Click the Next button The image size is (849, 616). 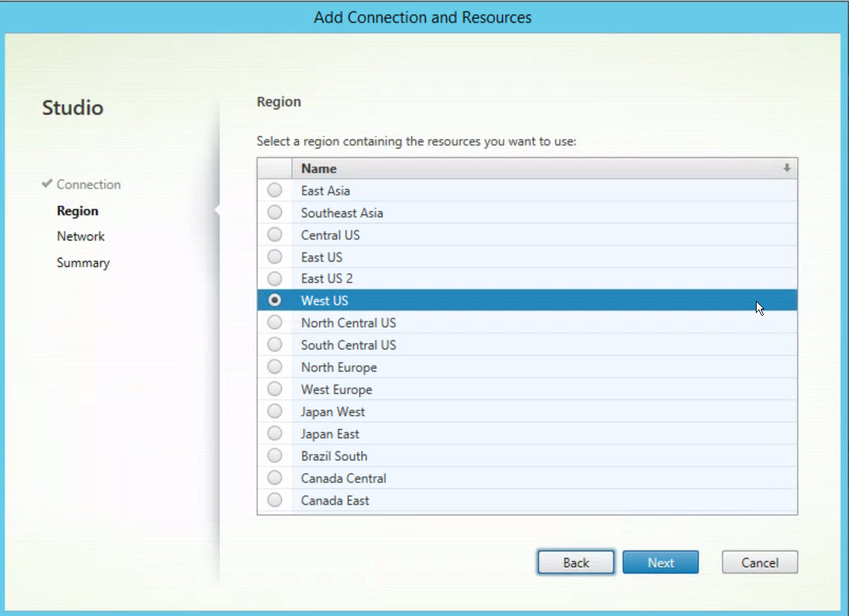coord(661,562)
